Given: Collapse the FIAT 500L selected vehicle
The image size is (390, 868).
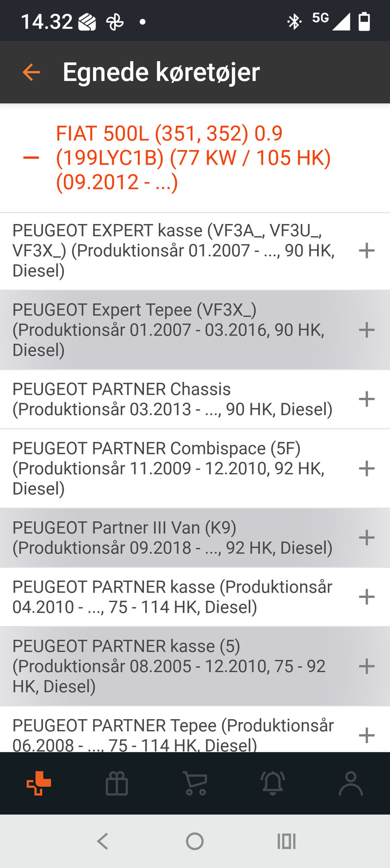Looking at the screenshot, I should pos(31,158).
